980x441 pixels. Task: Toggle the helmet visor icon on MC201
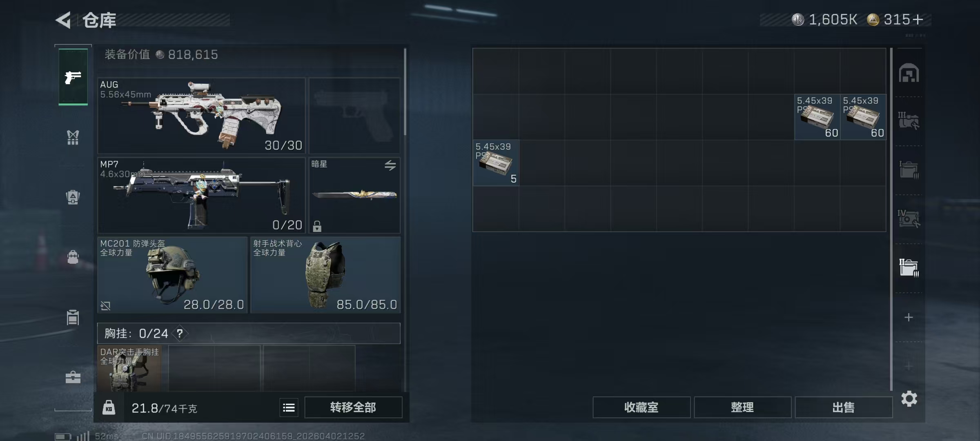pos(105,305)
